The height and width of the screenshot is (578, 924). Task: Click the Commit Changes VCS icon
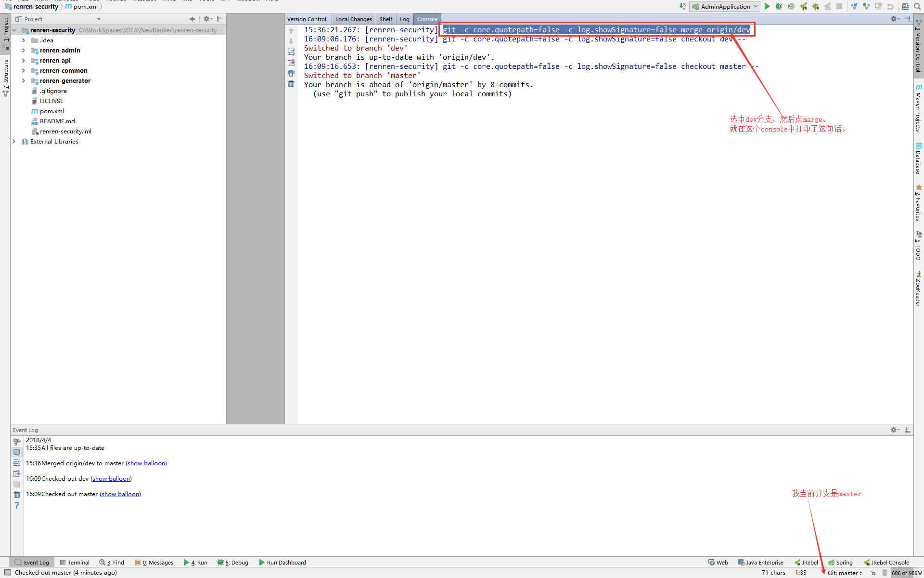(866, 6)
